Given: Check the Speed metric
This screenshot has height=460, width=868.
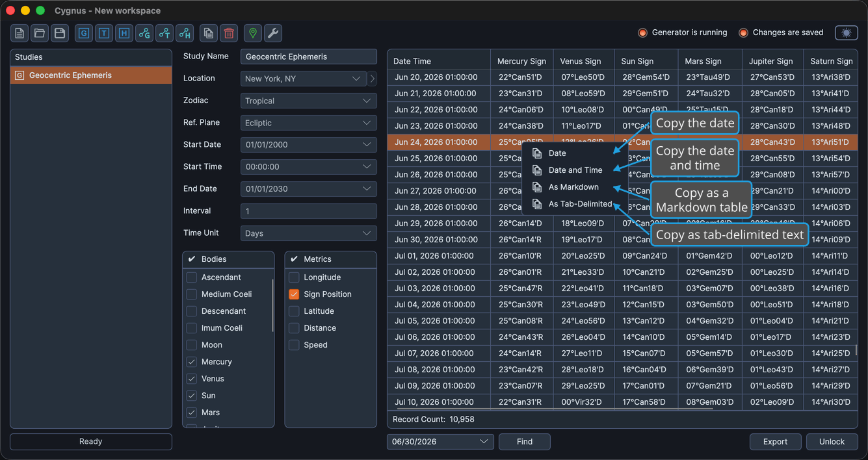Looking at the screenshot, I should tap(294, 345).
